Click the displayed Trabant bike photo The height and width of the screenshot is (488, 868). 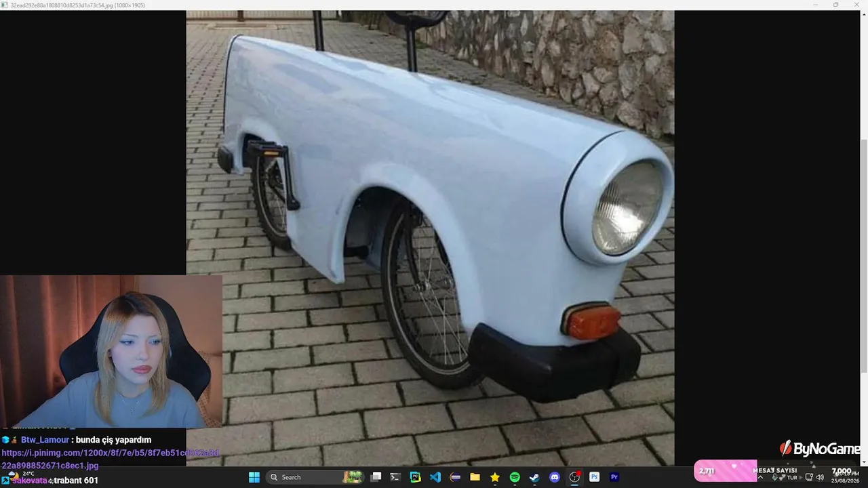point(430,238)
